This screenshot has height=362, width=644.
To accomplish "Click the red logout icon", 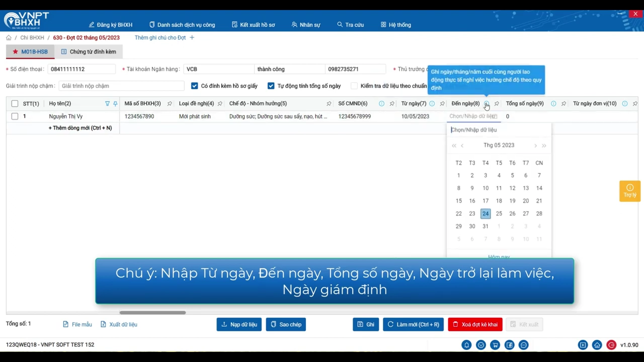I will 611,345.
